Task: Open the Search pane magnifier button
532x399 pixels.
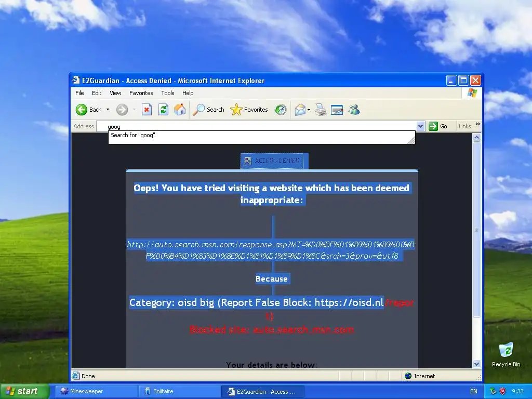Action: coord(209,110)
